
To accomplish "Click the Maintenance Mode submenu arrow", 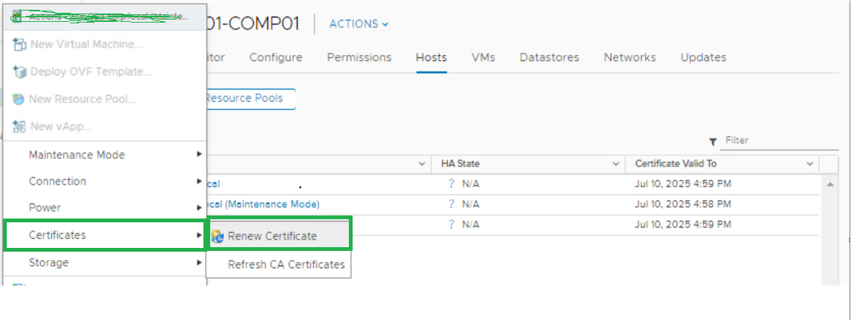I will point(199,154).
